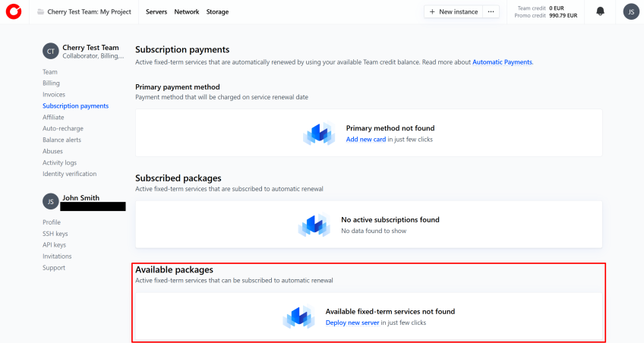The image size is (644, 343).
Task: Open the Servers menu
Action: pos(156,12)
